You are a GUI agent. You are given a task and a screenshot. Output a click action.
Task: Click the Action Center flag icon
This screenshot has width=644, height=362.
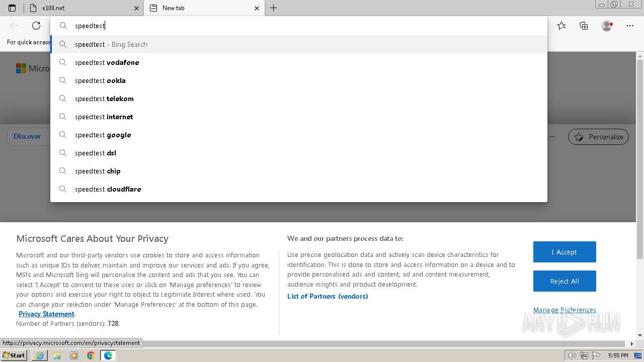point(595,355)
